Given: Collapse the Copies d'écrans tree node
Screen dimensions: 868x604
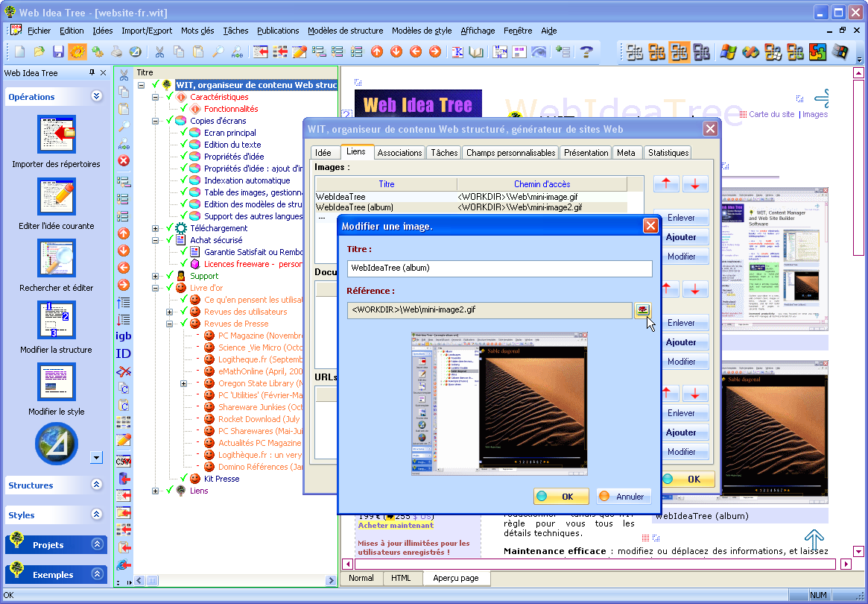Looking at the screenshot, I should 156,121.
